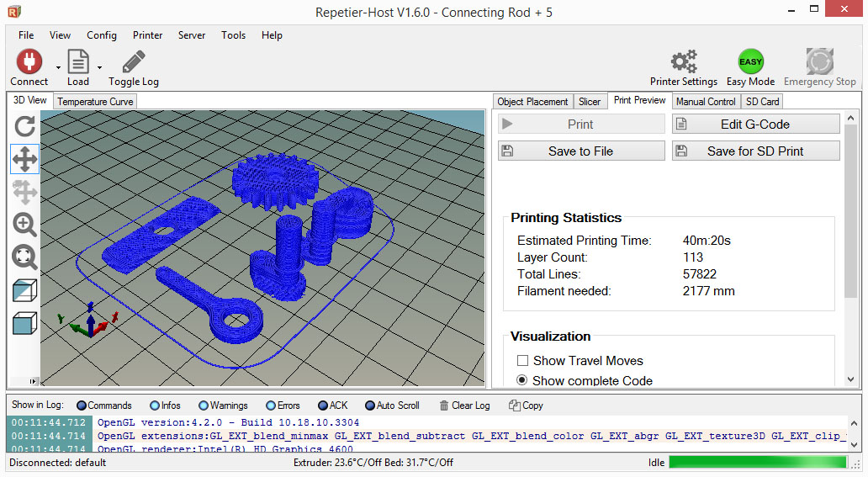This screenshot has height=477, width=868.
Task: Expand the Load dropdown arrow
Action: [x=99, y=67]
